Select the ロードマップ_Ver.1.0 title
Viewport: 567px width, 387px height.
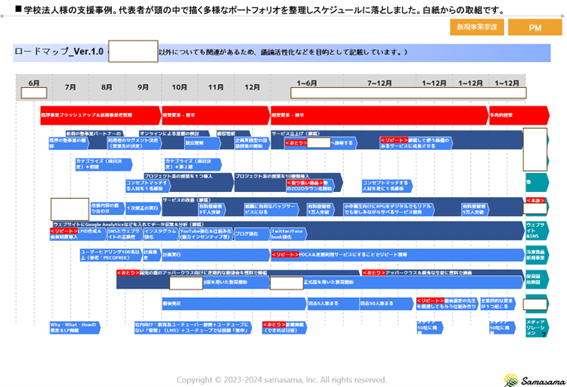tap(59, 52)
